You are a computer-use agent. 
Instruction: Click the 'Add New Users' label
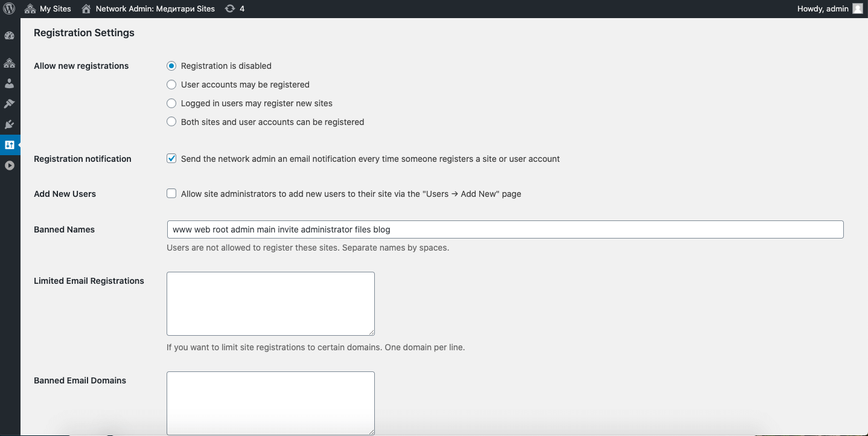pyautogui.click(x=65, y=194)
